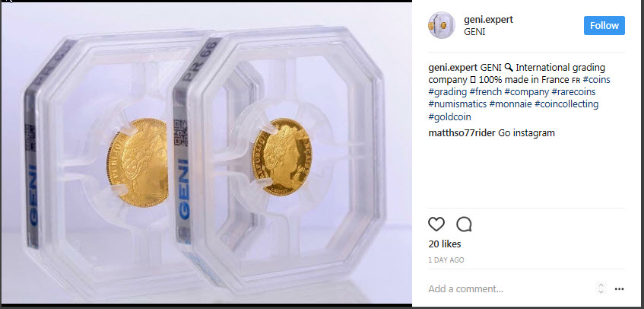Click the speech bubble comment icon
This screenshot has height=309, width=644.
click(464, 225)
